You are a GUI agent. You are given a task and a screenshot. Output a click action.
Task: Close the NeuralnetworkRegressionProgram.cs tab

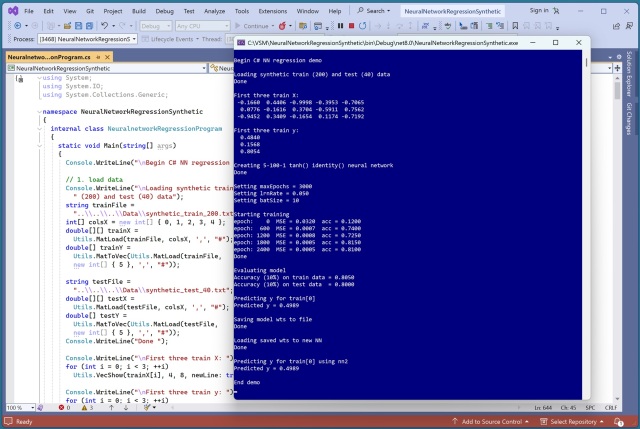click(107, 57)
